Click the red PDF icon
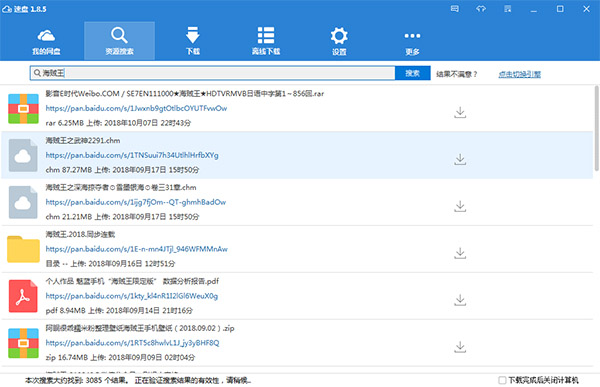The width and height of the screenshot is (600, 387). (x=23, y=296)
